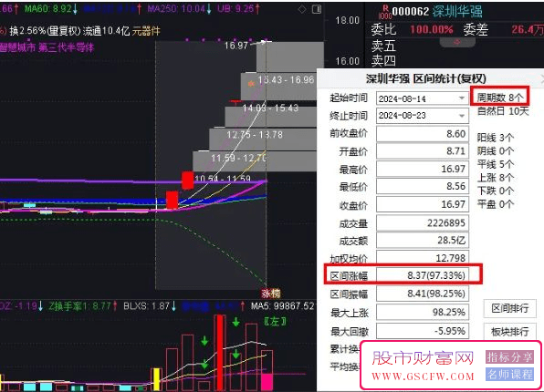Viewport: 544px width, 392px height.
Task: Click the 【左】 marker in volume pane
Action: pyautogui.click(x=275, y=322)
